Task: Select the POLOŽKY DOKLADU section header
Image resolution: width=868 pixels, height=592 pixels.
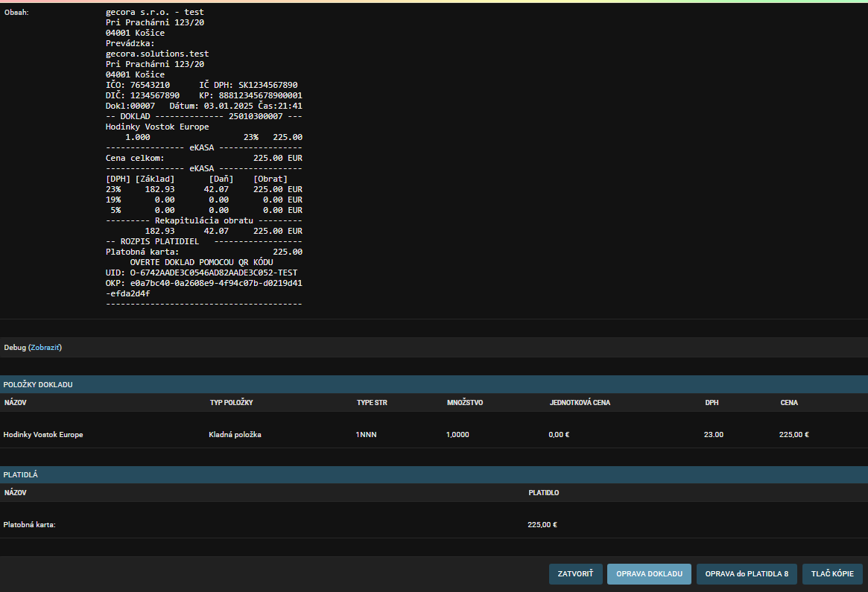Action: click(434, 384)
